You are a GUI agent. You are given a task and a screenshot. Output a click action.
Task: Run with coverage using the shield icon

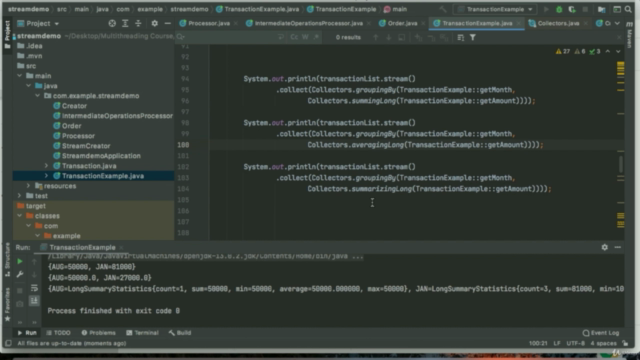click(572, 9)
